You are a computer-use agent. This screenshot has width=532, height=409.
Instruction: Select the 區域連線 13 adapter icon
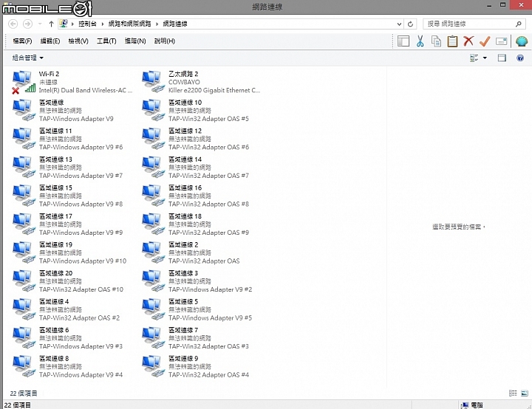[24, 167]
